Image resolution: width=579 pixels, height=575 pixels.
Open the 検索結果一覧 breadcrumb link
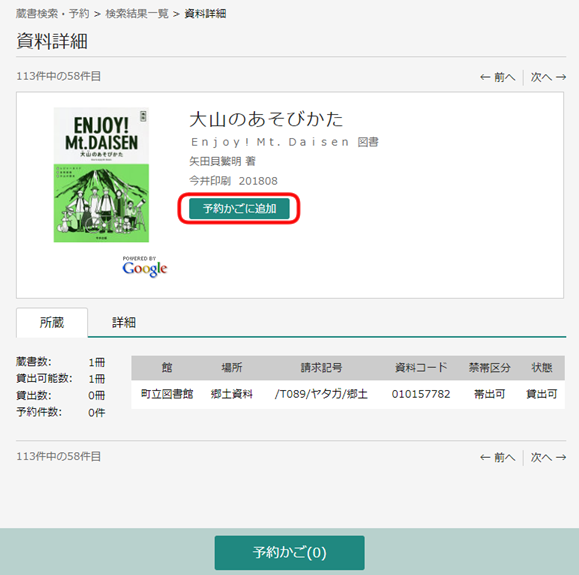[x=137, y=14]
